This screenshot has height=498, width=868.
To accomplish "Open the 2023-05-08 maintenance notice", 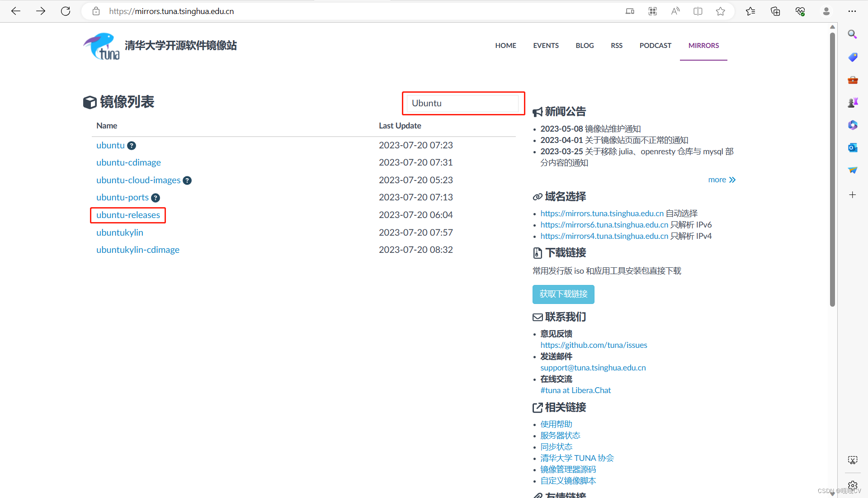I will coord(590,129).
